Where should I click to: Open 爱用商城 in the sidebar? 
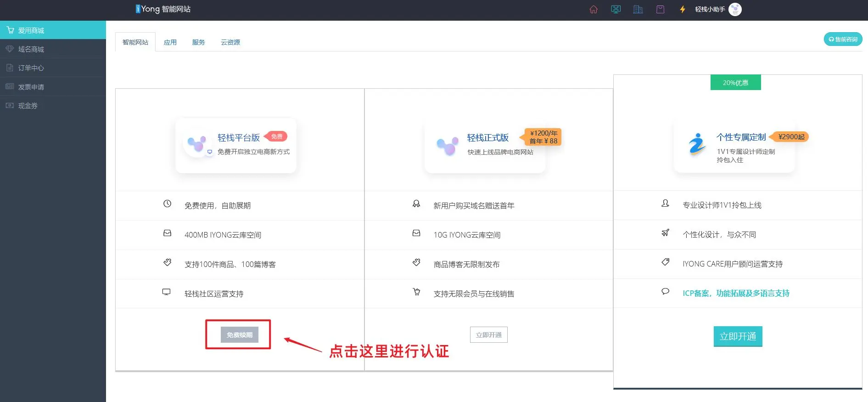click(x=31, y=30)
